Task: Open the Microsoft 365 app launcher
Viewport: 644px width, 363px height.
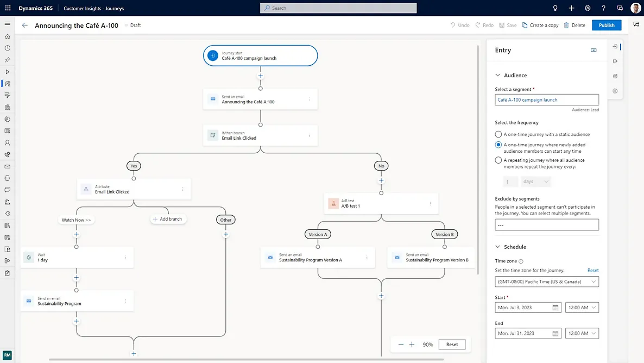Action: tap(8, 8)
